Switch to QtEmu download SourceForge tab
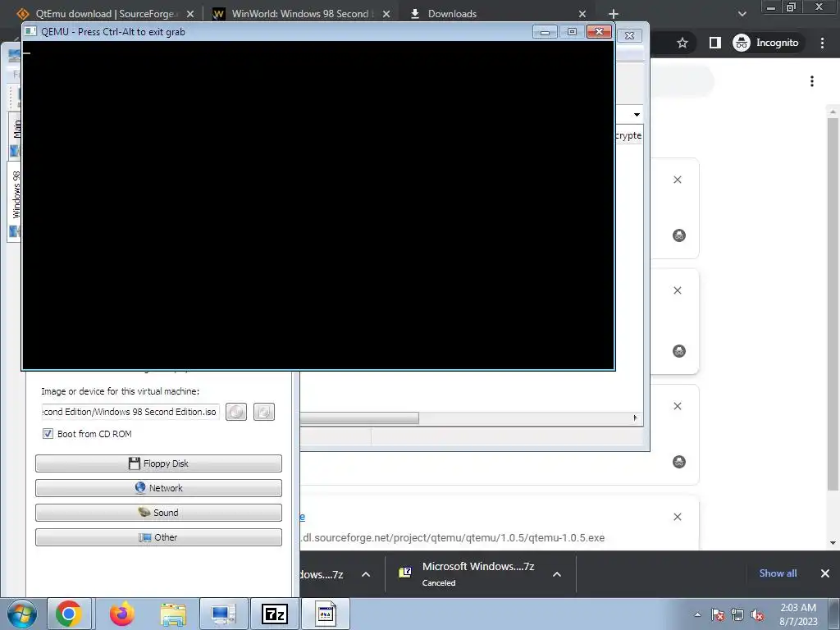The image size is (840, 630). (x=105, y=14)
